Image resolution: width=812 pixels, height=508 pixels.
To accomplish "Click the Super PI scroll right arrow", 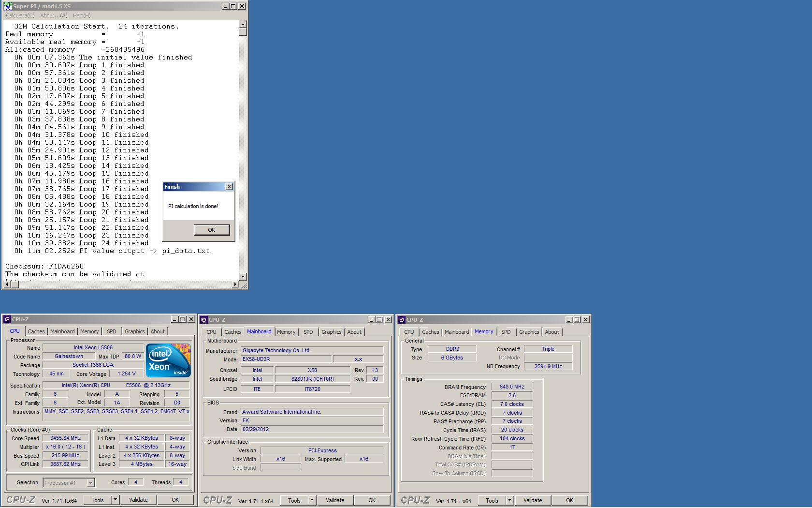I will [235, 284].
